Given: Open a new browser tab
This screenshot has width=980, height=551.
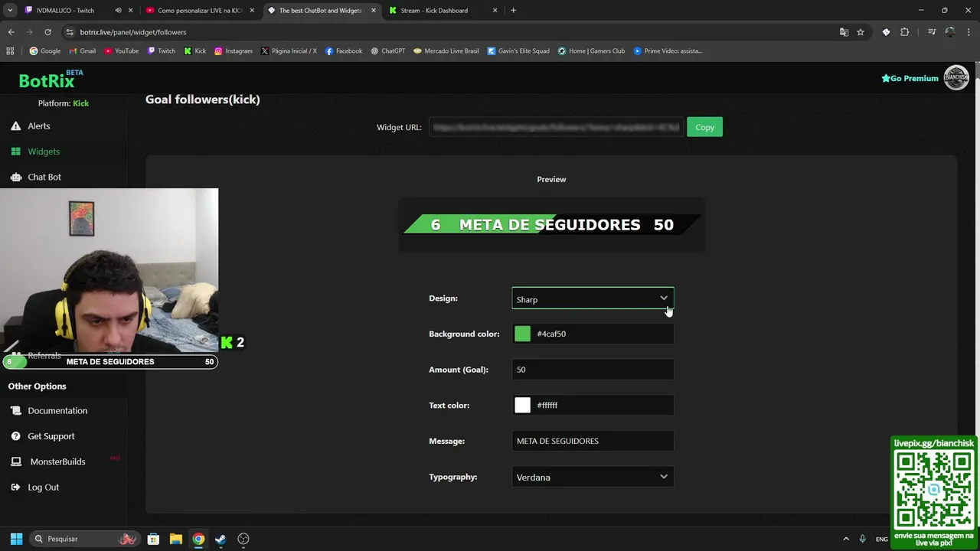Looking at the screenshot, I should pos(513,11).
